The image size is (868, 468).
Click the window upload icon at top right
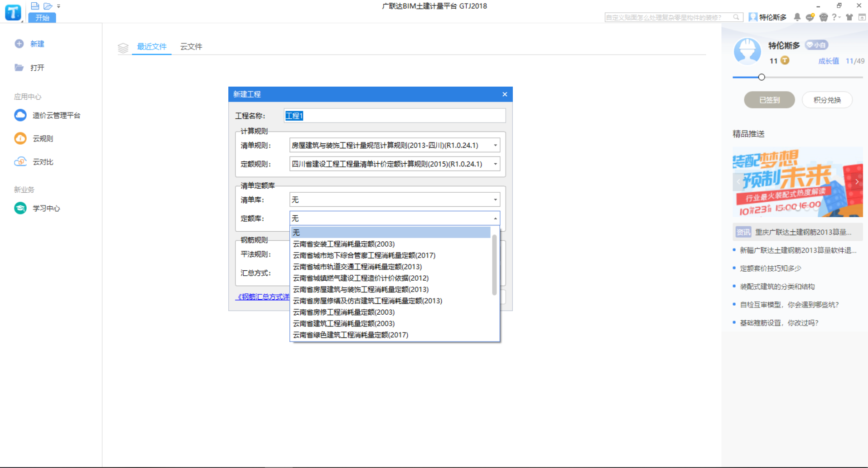(x=862, y=17)
